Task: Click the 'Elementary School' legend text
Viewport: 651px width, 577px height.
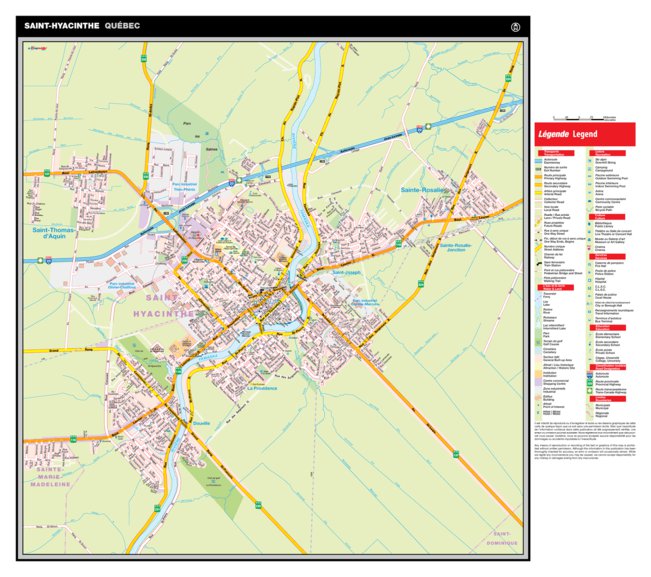Action: (x=608, y=337)
